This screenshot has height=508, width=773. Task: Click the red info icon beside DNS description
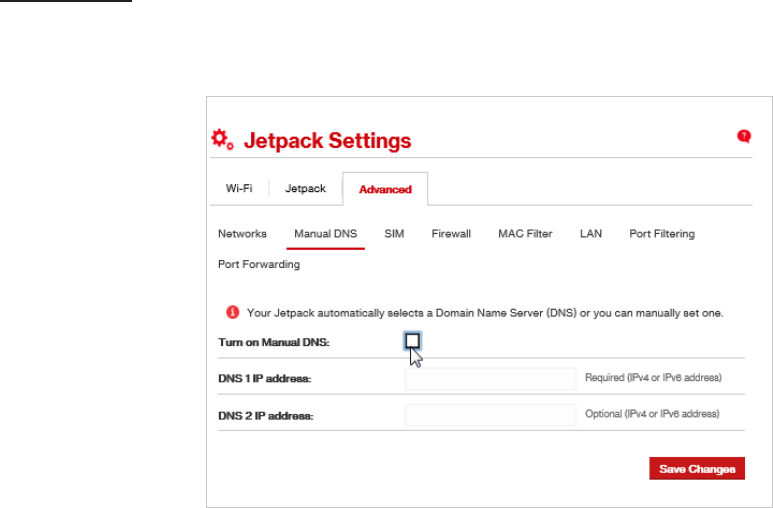[x=232, y=312]
